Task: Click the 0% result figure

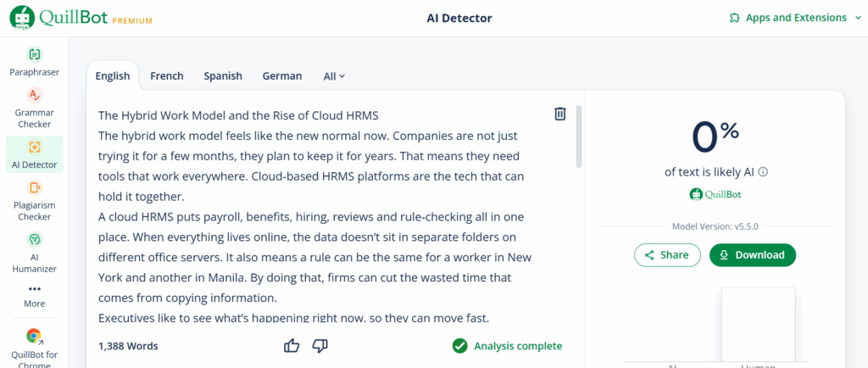Action: [x=715, y=138]
